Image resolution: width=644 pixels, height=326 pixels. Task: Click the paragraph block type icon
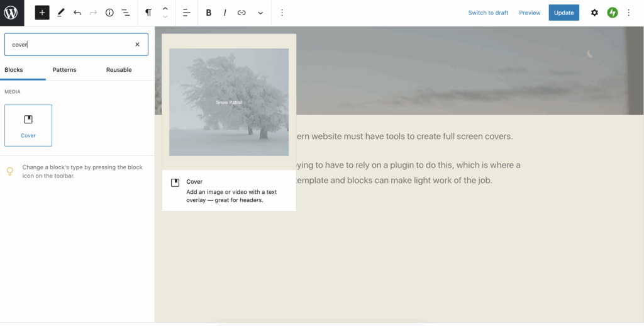click(x=148, y=13)
